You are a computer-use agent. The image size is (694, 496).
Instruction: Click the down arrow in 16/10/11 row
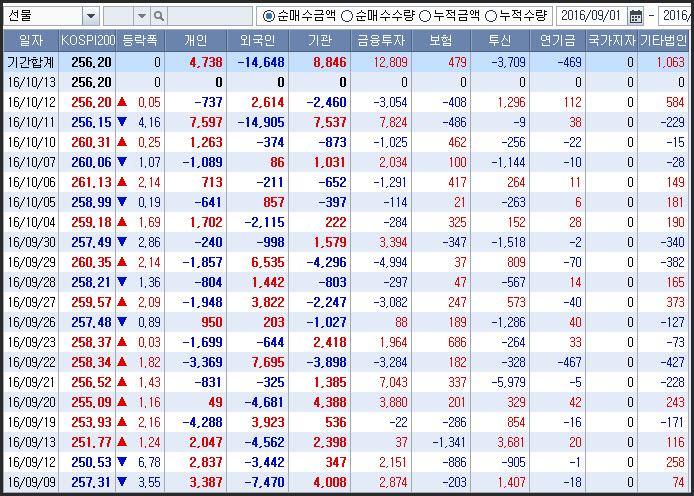coord(122,122)
